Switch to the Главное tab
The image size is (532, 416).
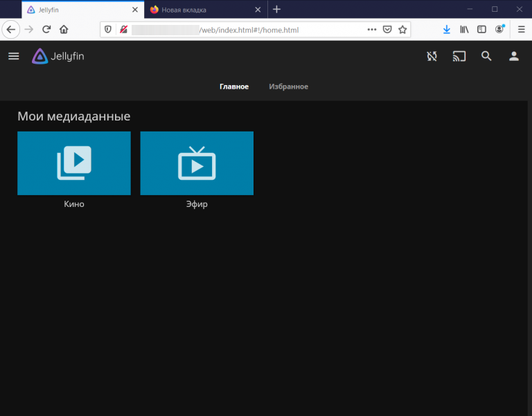234,87
